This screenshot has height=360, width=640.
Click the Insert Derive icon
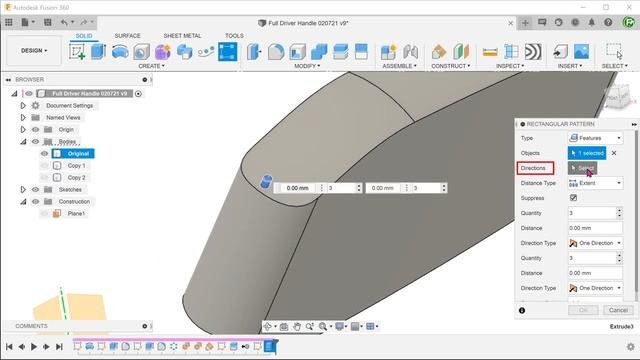(560, 52)
